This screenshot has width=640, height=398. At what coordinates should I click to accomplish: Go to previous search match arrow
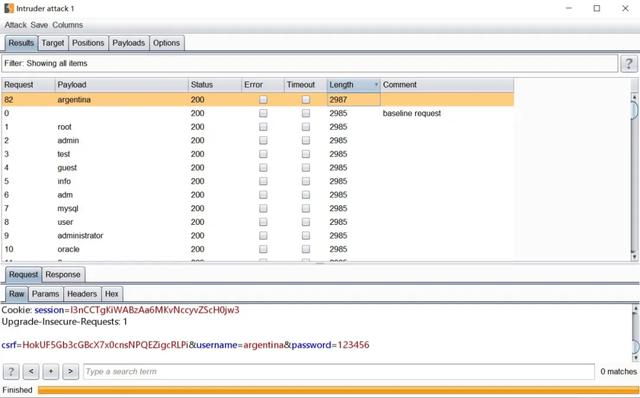coord(31,371)
